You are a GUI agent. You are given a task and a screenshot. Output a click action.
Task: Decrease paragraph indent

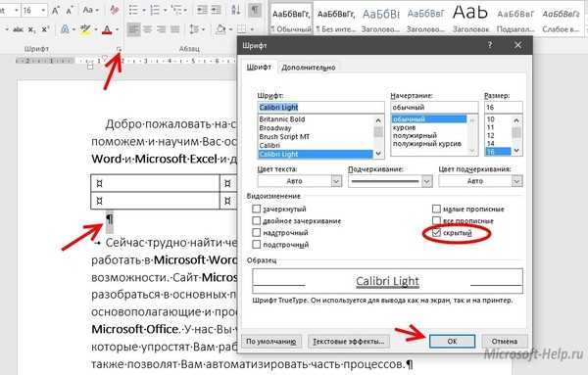202,10
